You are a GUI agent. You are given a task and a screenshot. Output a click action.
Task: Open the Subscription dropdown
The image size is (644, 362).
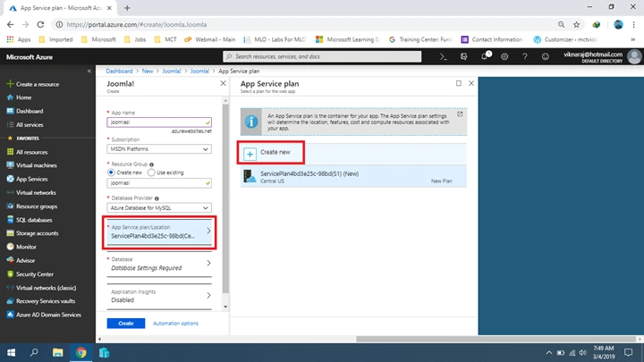pos(159,149)
